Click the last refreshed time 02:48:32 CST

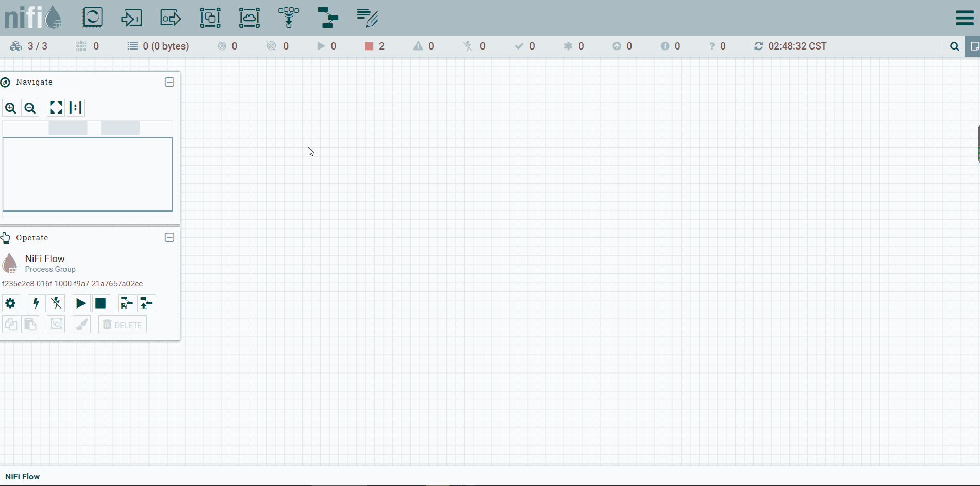pyautogui.click(x=798, y=46)
